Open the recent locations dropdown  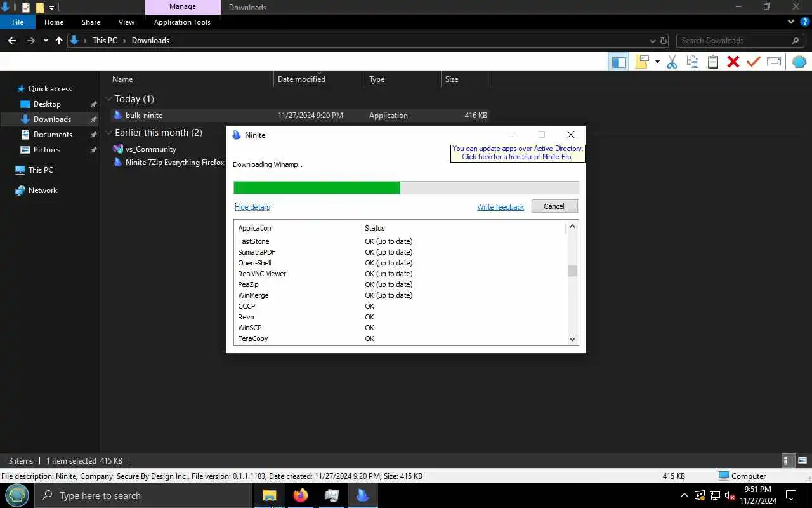46,41
